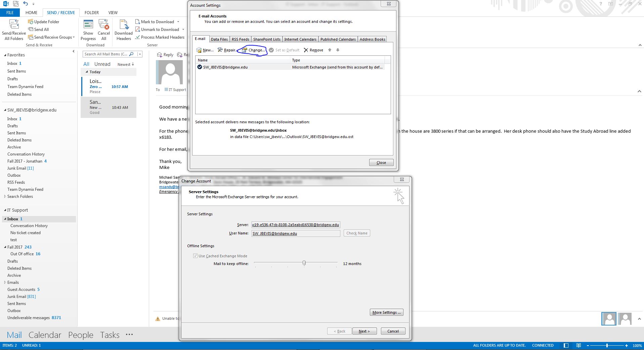Toggle Use Cached Exchange Mode checkbox

tap(195, 256)
